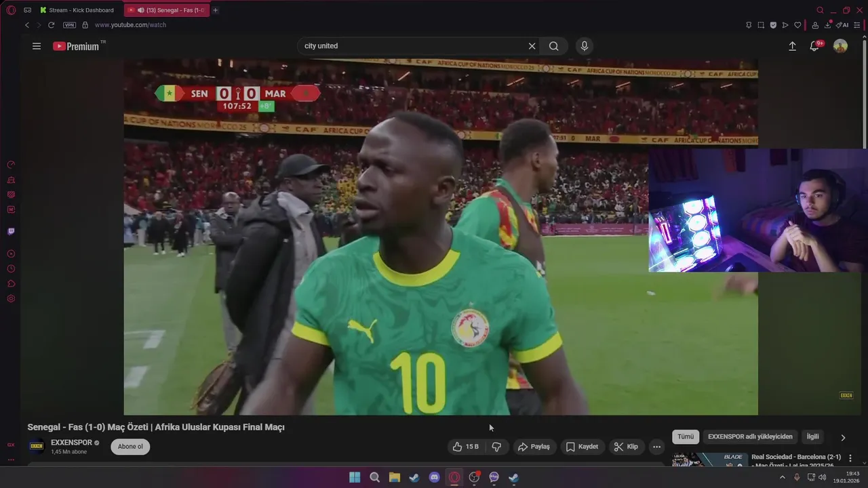Screen dimensions: 868x488
Task: Open Windows taskbar search
Action: coord(374,477)
